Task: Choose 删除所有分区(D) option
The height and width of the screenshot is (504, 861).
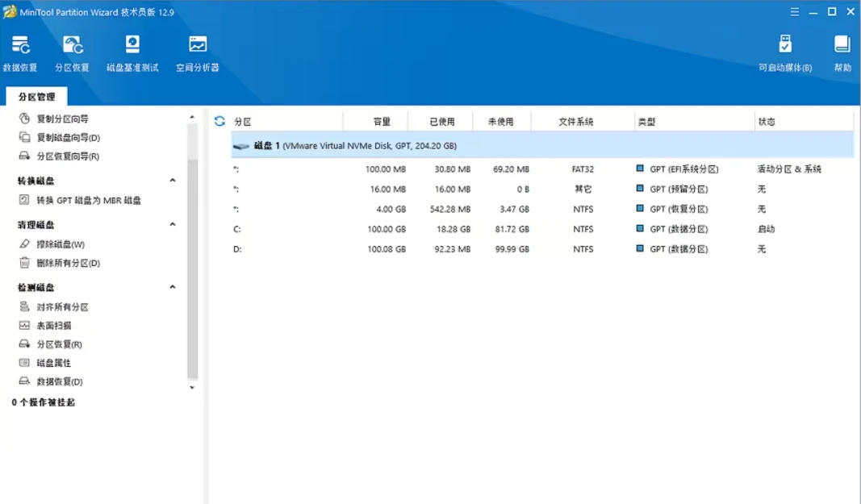Action: [68, 263]
